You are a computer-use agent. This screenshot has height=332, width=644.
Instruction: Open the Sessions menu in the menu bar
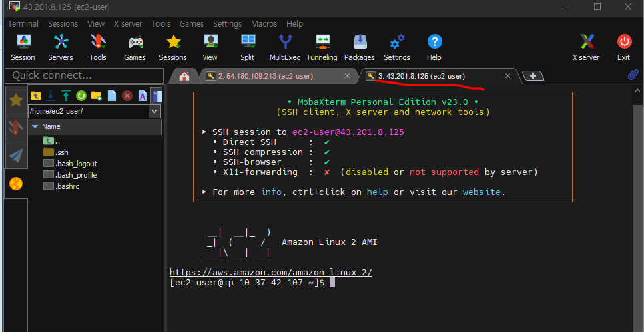point(63,24)
